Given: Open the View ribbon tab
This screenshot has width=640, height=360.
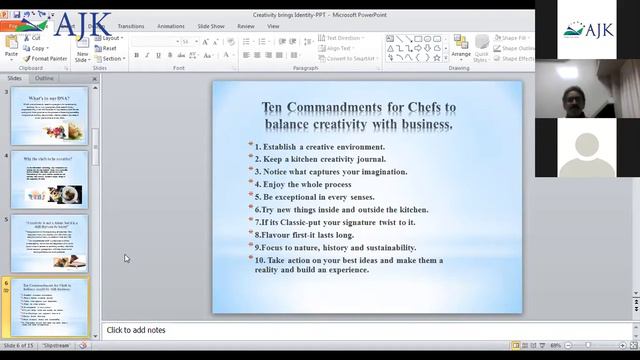Looking at the screenshot, I should tap(273, 26).
